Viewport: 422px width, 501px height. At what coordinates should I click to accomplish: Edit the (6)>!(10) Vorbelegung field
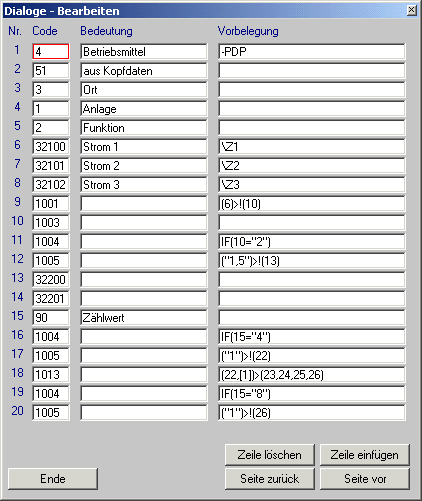(x=312, y=204)
